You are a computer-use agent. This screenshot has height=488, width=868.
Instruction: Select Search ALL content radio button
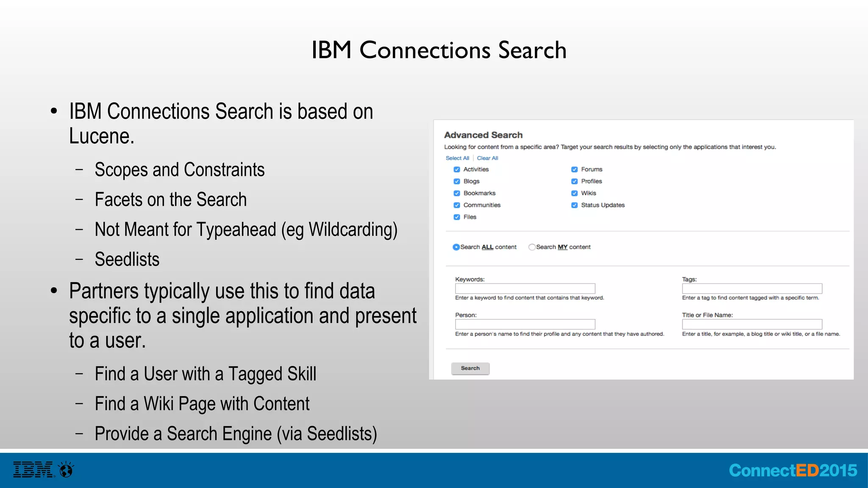(x=456, y=247)
